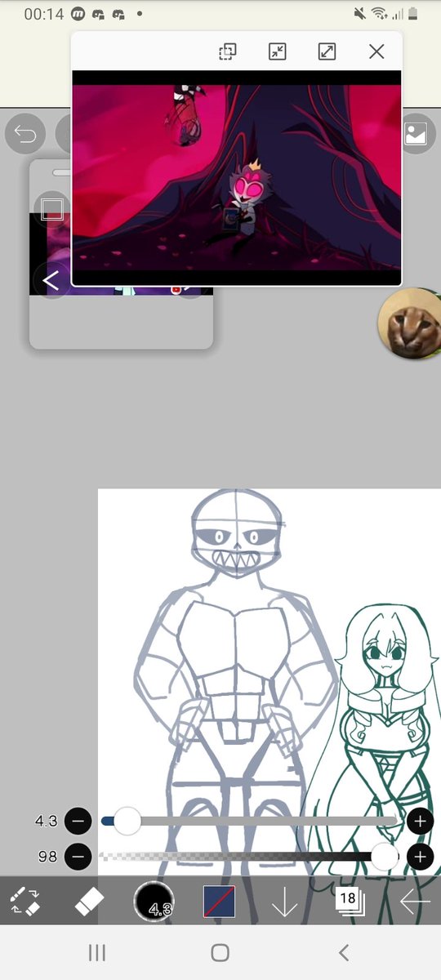Open the navy color swatch
441x980 pixels.
pos(219,902)
